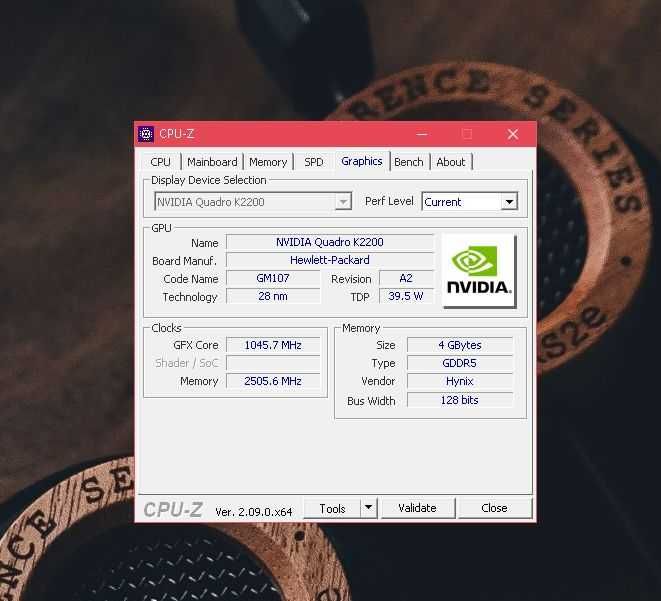The image size is (661, 601).
Task: Show the About tab
Action: point(451,162)
